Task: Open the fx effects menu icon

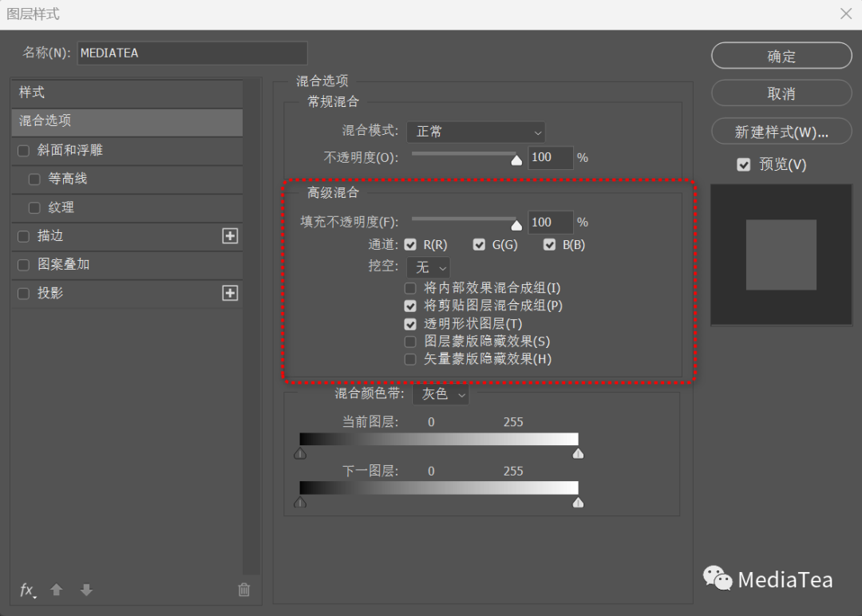Action: pos(27,590)
